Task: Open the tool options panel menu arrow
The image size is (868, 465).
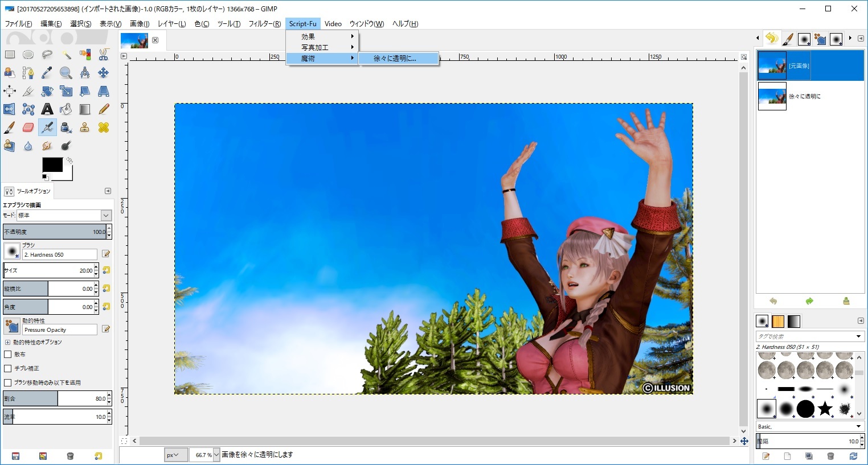Action: (108, 191)
